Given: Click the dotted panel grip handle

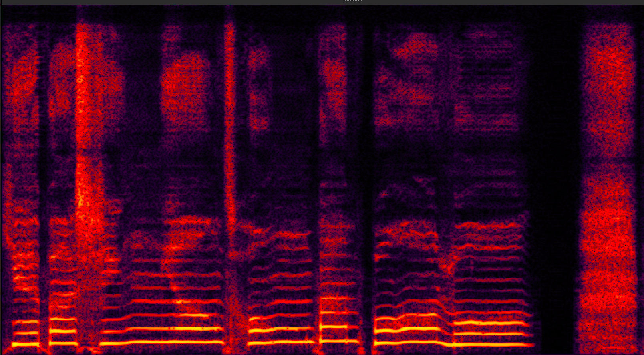Looking at the screenshot, I should point(353,2).
